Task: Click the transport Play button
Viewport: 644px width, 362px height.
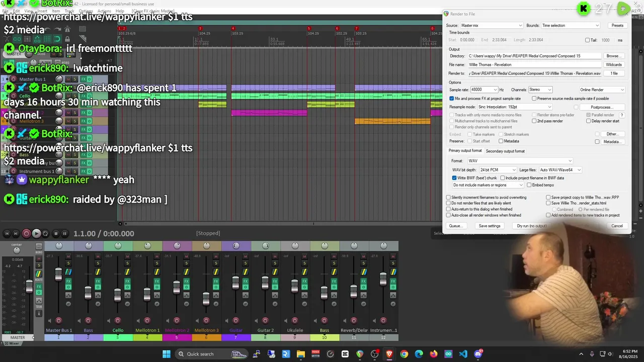Action: coord(36,233)
